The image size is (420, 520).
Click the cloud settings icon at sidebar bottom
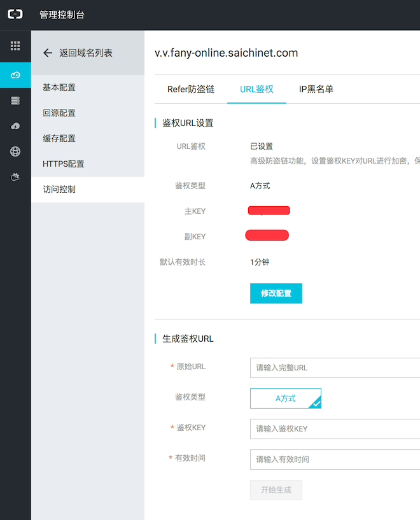tap(15, 176)
